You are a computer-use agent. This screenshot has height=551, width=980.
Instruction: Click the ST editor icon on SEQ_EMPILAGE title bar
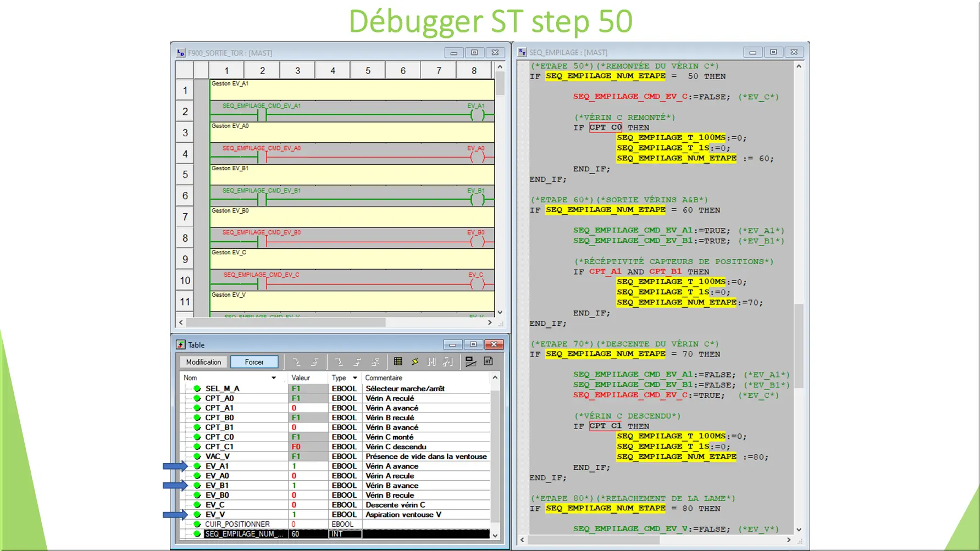pos(522,52)
